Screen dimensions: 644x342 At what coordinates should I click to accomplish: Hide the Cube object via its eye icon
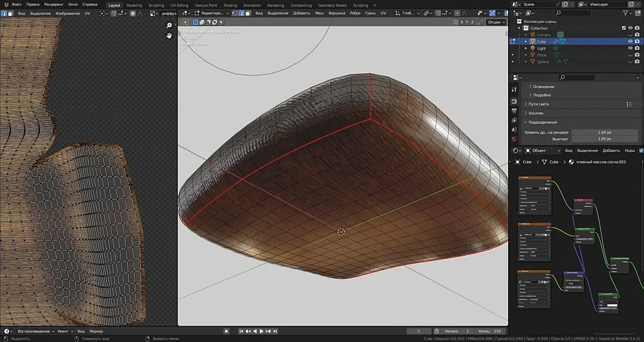point(630,42)
